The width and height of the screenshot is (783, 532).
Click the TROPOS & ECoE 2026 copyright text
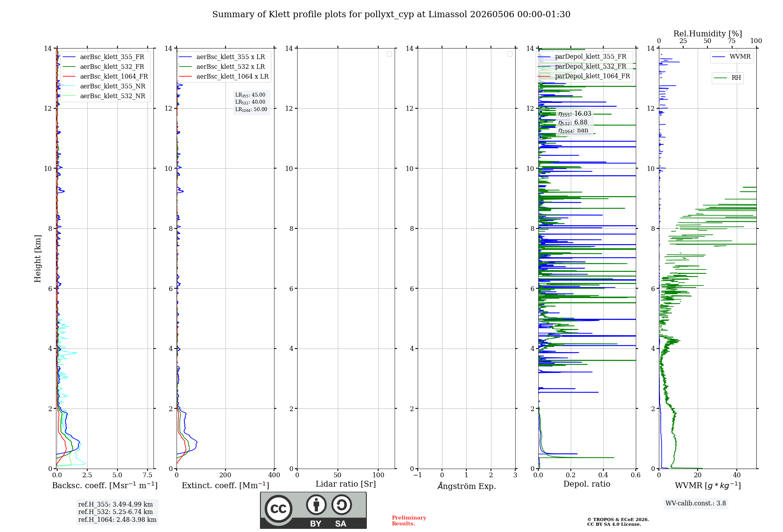coord(618,519)
